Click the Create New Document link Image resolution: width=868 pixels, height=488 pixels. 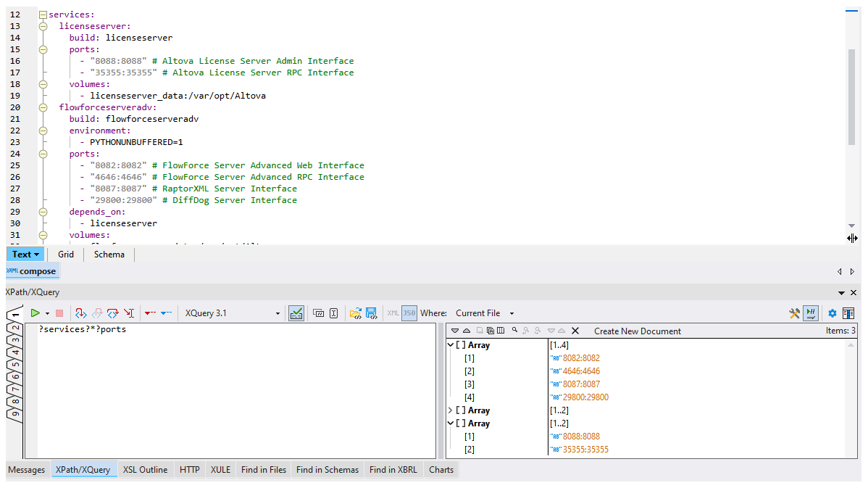[x=637, y=331]
